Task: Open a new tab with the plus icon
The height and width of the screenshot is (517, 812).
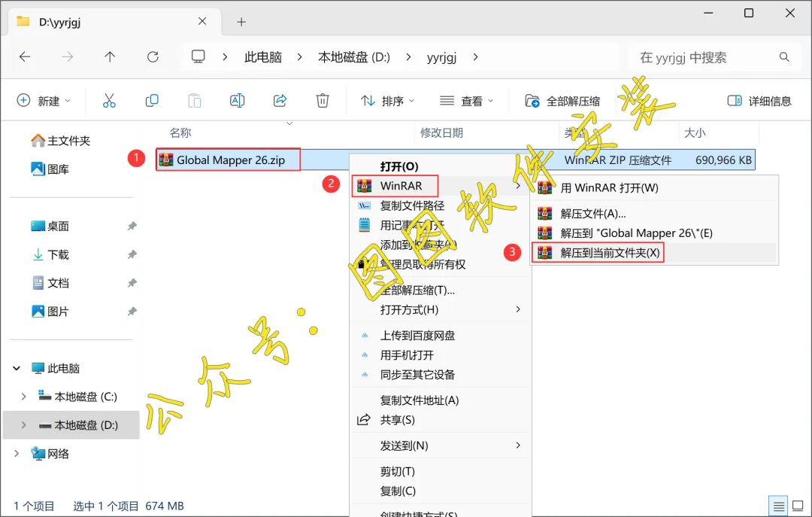Action: click(x=241, y=22)
